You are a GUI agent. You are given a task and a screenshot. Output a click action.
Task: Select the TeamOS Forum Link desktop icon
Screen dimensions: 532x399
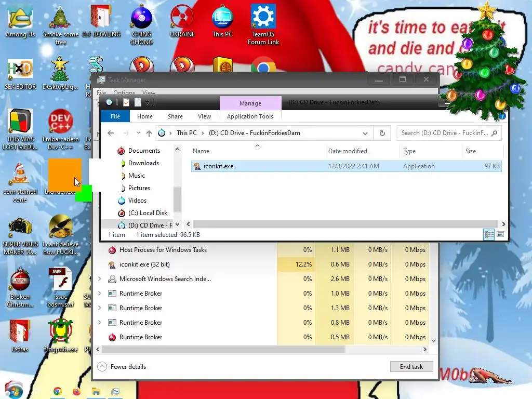(263, 25)
